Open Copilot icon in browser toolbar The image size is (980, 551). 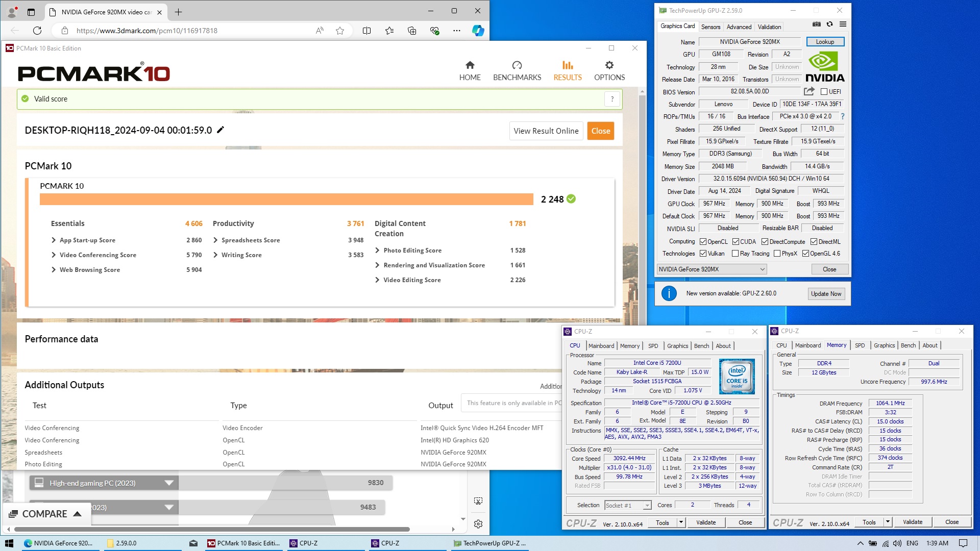pos(478,31)
